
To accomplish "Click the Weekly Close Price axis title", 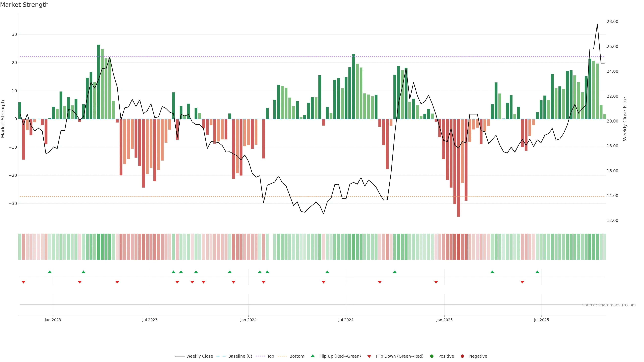I will 625,119.
